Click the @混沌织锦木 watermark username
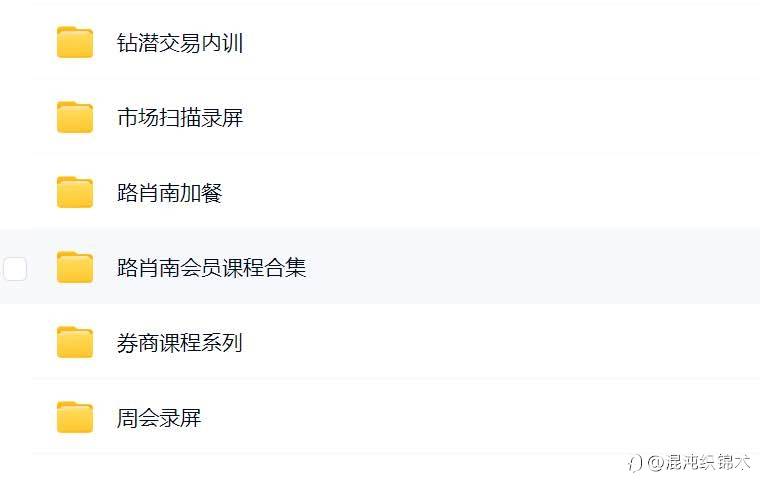 [699, 462]
